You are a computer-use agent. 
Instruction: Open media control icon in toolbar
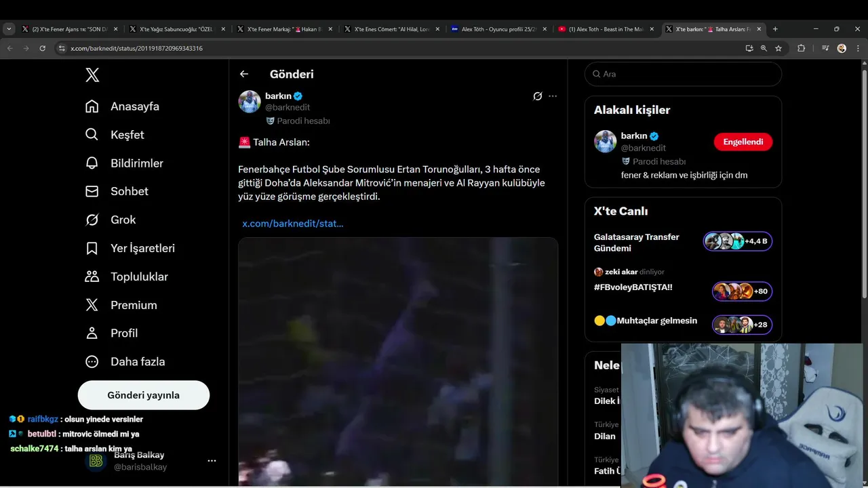click(x=825, y=48)
